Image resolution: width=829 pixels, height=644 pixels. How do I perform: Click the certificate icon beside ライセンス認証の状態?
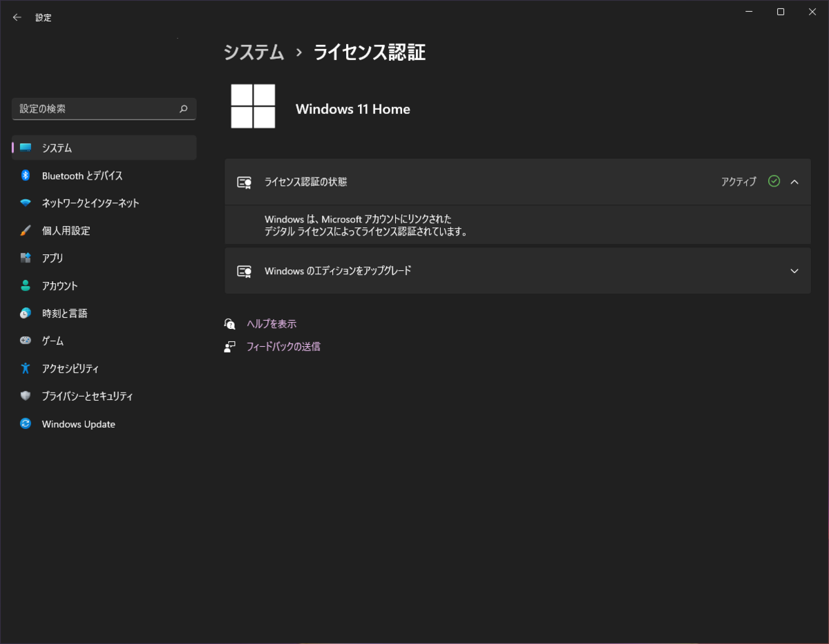244,182
